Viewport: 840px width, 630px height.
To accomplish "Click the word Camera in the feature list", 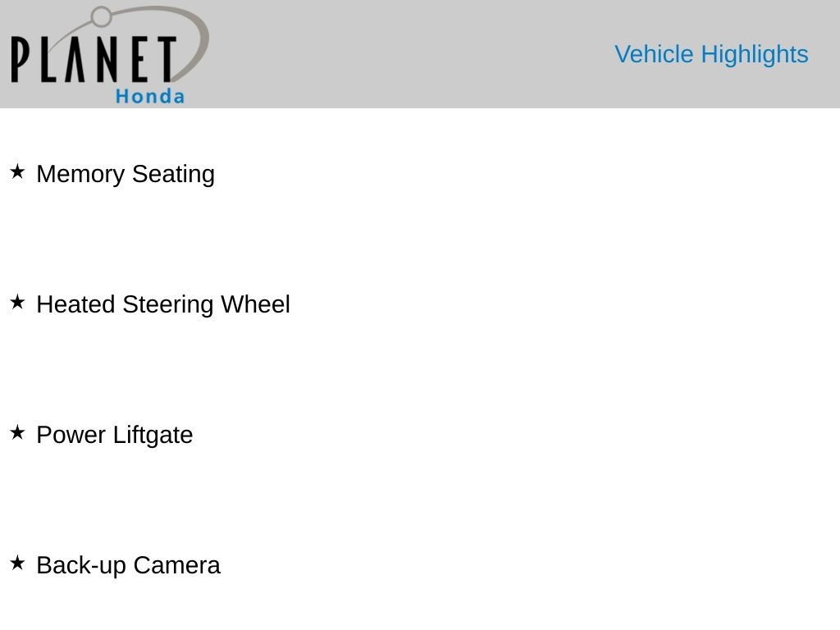I will (x=177, y=566).
